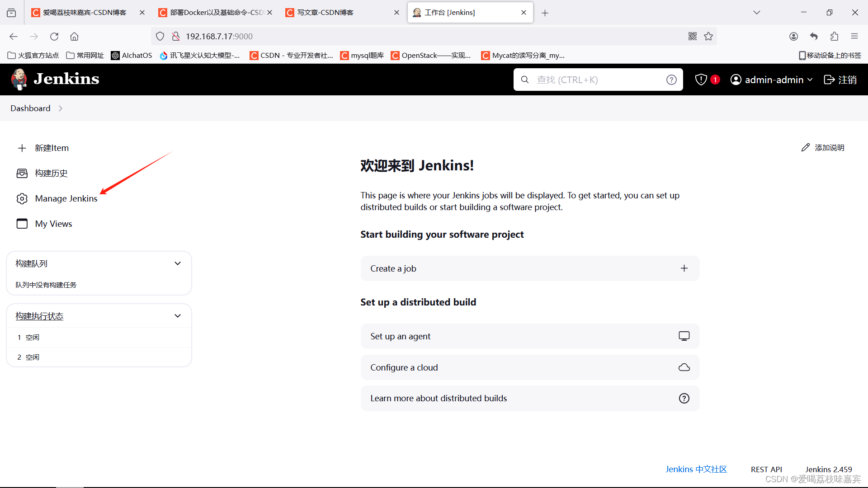This screenshot has height=488, width=868.
Task: Open the Firefox account icon
Action: click(x=793, y=36)
